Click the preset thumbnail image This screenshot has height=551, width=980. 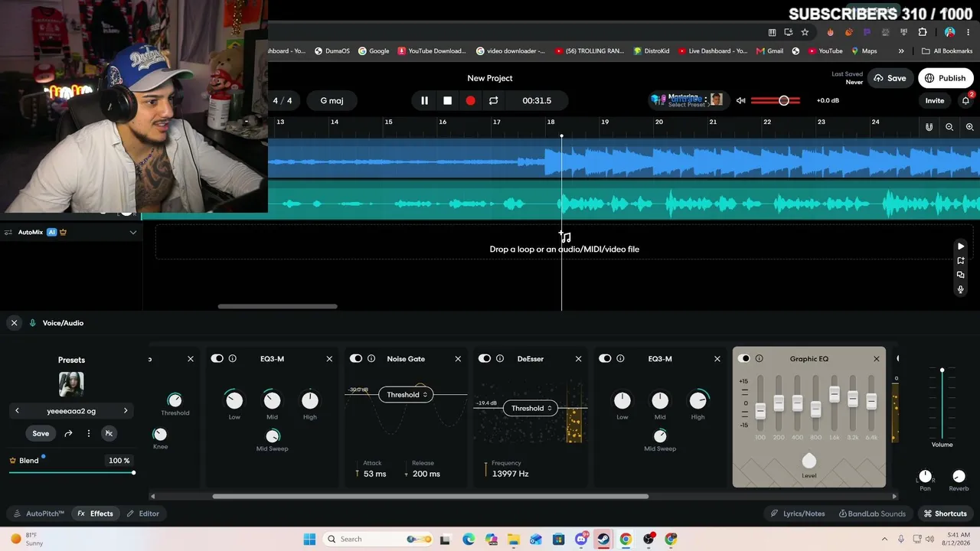(x=71, y=384)
